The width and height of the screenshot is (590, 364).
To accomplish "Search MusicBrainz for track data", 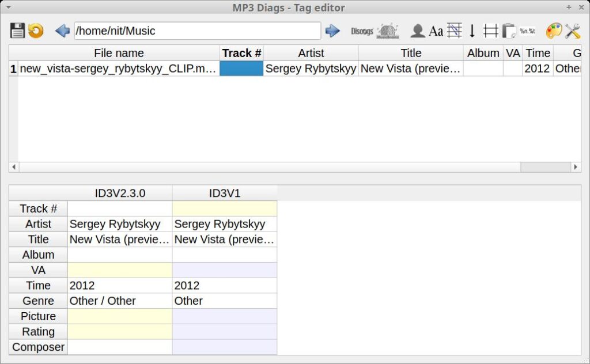I will [x=387, y=31].
